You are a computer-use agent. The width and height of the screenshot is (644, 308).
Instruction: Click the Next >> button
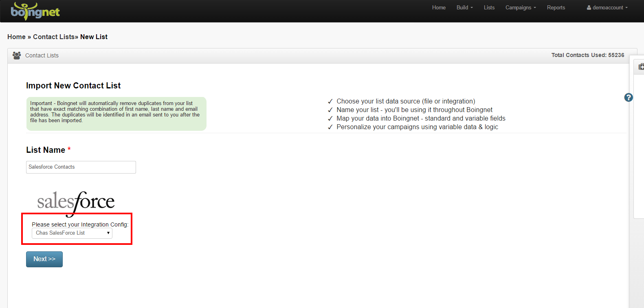(44, 259)
